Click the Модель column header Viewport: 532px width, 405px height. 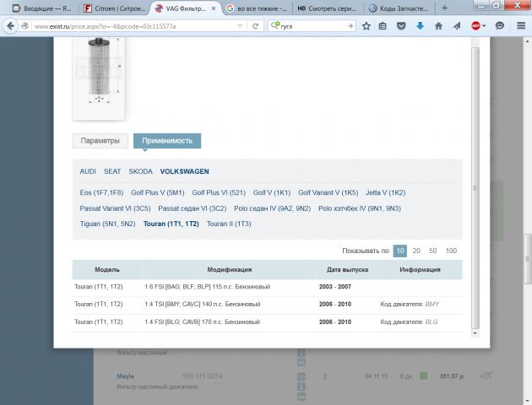pyautogui.click(x=107, y=270)
